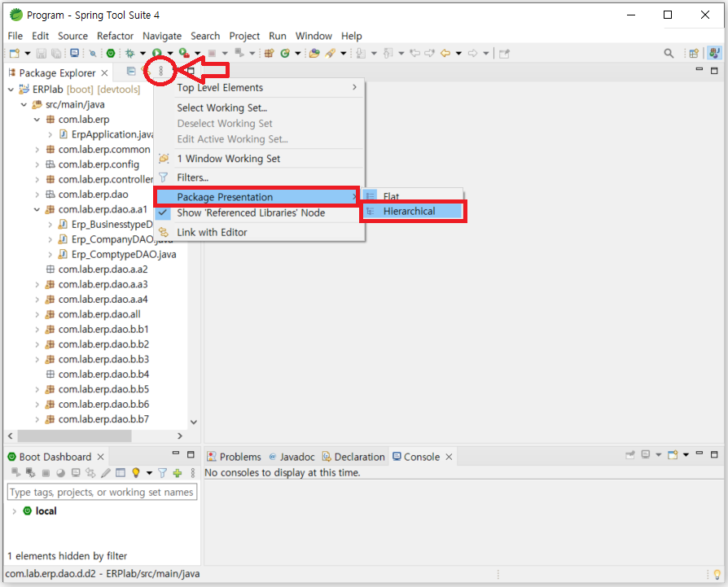This screenshot has width=728, height=587.
Task: Select Flat package presentation
Action: (x=391, y=196)
